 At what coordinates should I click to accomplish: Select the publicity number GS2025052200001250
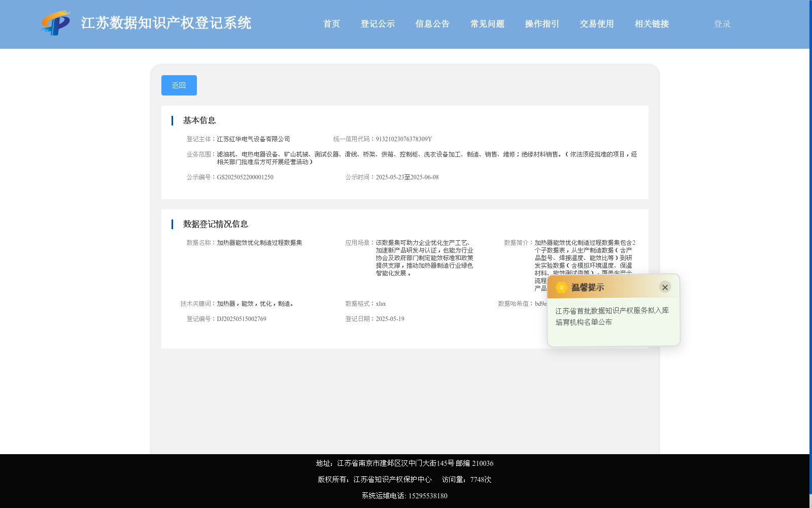[245, 177]
